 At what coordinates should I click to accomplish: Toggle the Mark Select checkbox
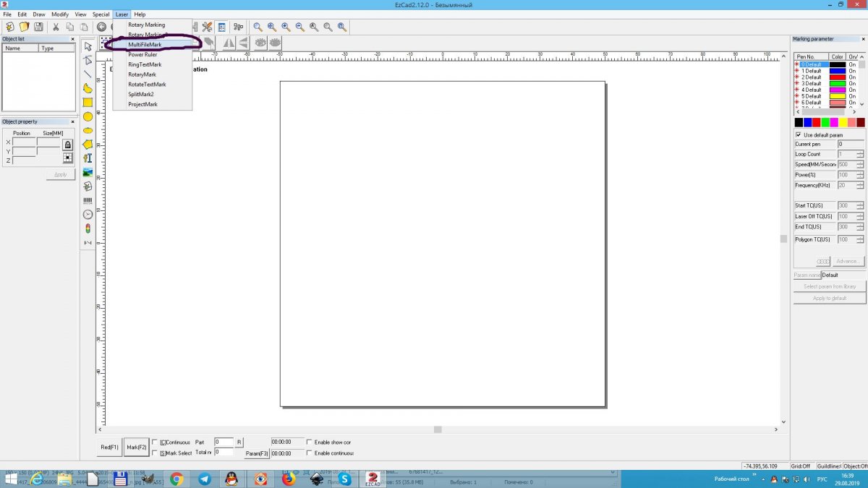tap(154, 453)
